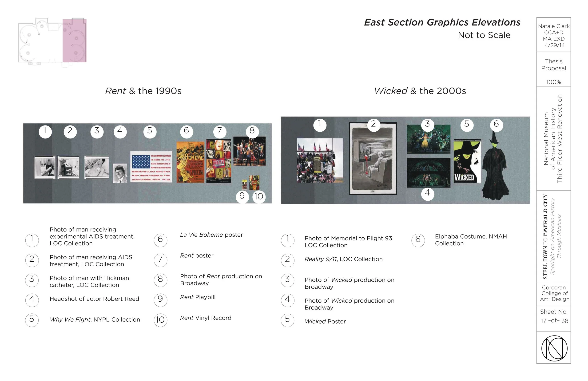Click 'Wicked Poster' legend text

click(325, 321)
